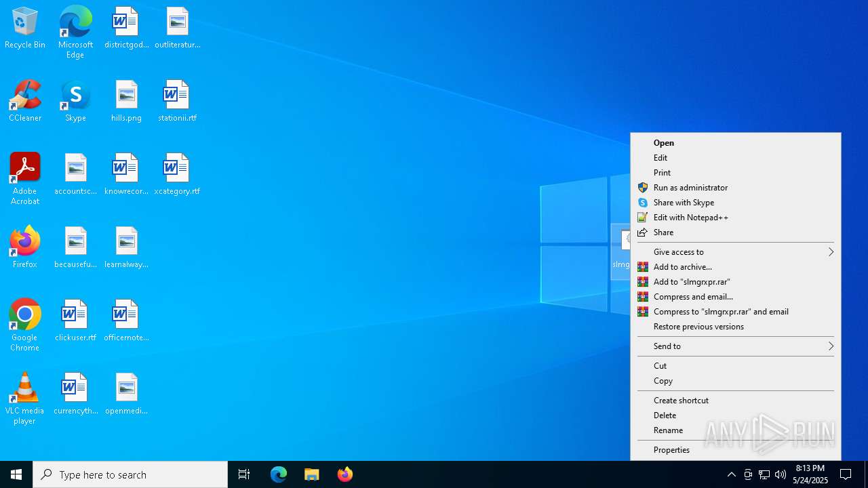Select Add to "slmgrxpr.rar"
Screen dimensions: 868x488
736,282
